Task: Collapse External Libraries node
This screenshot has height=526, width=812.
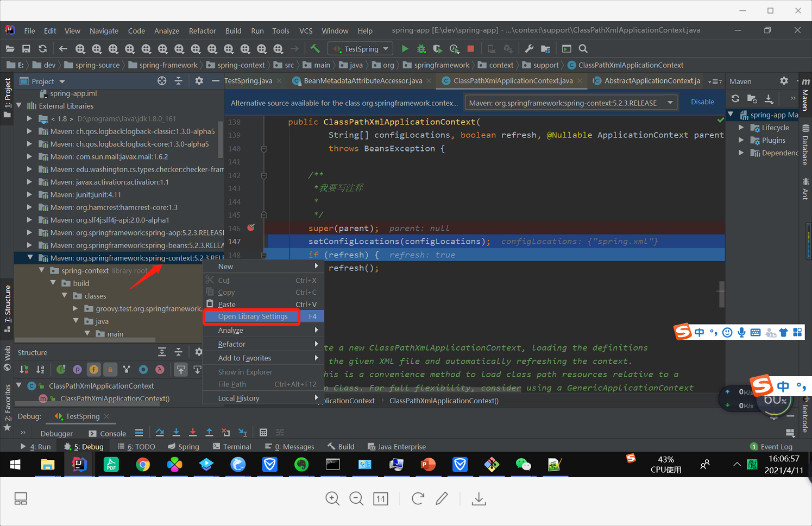Action: point(18,106)
